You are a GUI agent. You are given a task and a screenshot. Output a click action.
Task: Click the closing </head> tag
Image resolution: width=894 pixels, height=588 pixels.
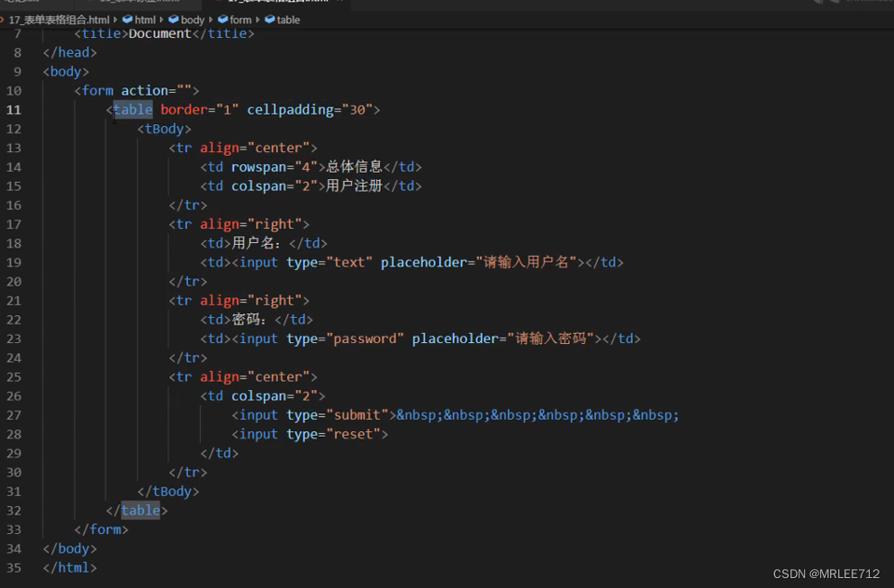coord(69,52)
